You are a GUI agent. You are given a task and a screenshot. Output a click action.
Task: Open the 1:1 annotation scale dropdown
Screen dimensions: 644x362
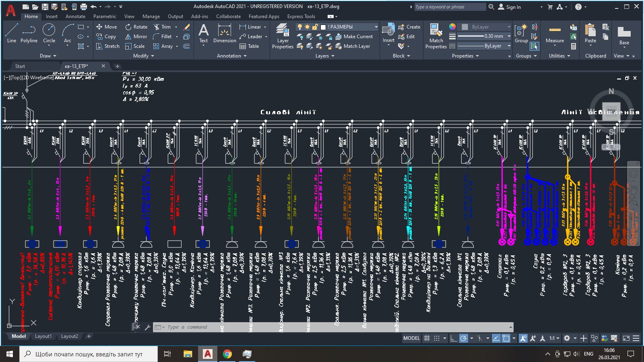[x=554, y=338]
